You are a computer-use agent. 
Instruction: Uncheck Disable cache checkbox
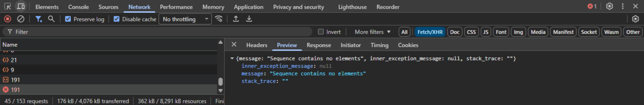coord(117,19)
